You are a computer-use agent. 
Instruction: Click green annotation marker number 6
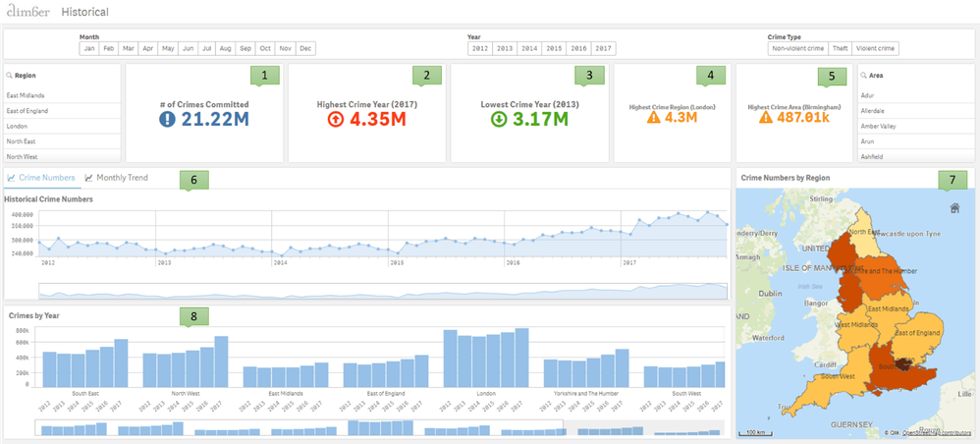(193, 180)
